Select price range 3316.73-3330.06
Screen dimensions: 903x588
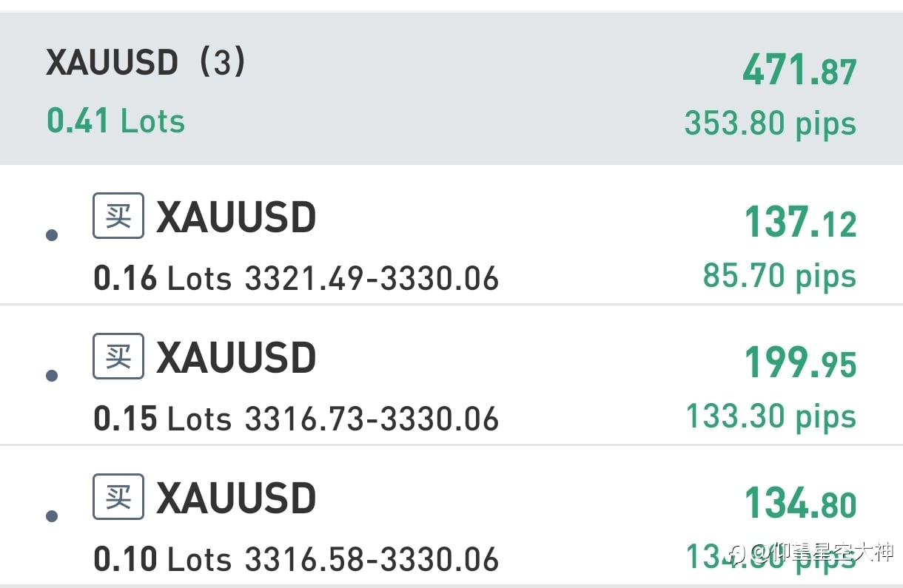click(372, 419)
